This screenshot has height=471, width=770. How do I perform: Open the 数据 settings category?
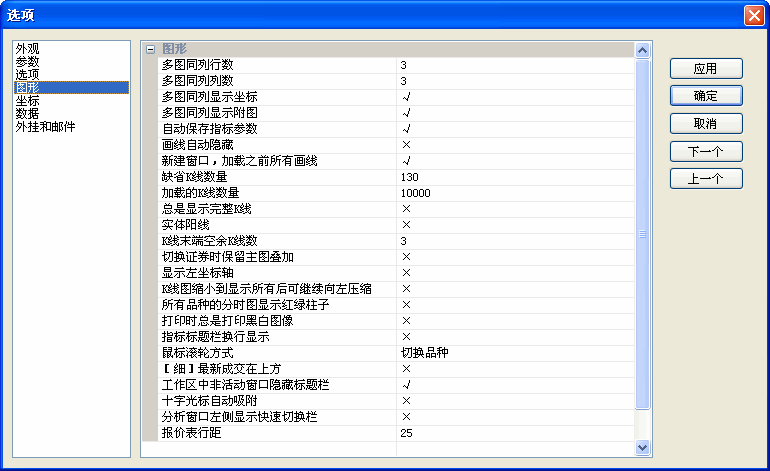pyautogui.click(x=28, y=114)
